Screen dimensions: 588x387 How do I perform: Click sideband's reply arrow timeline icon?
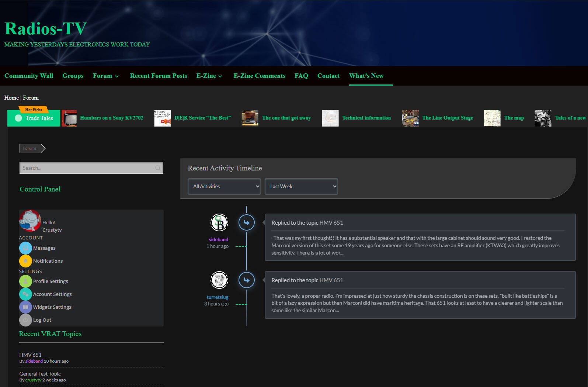click(246, 223)
